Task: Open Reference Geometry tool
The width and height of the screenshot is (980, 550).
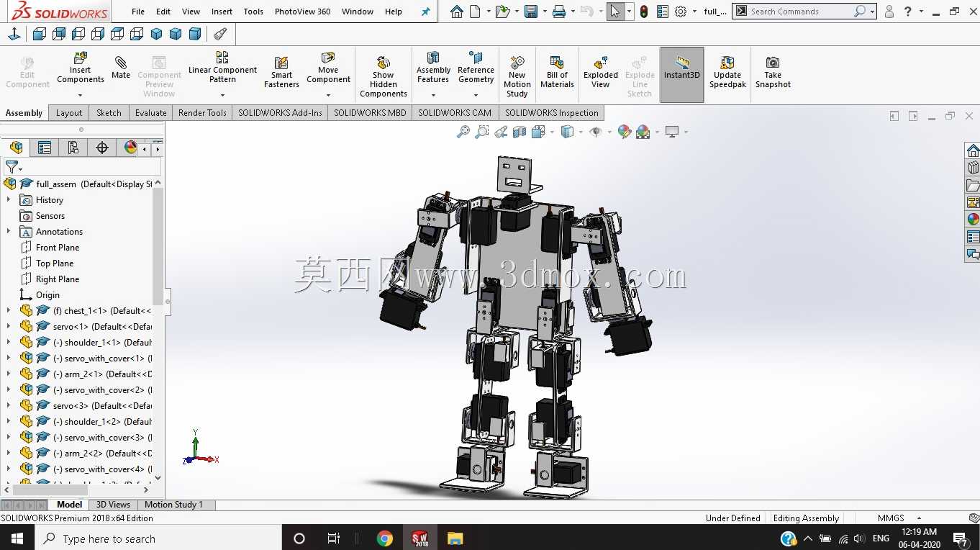Action: [x=476, y=68]
